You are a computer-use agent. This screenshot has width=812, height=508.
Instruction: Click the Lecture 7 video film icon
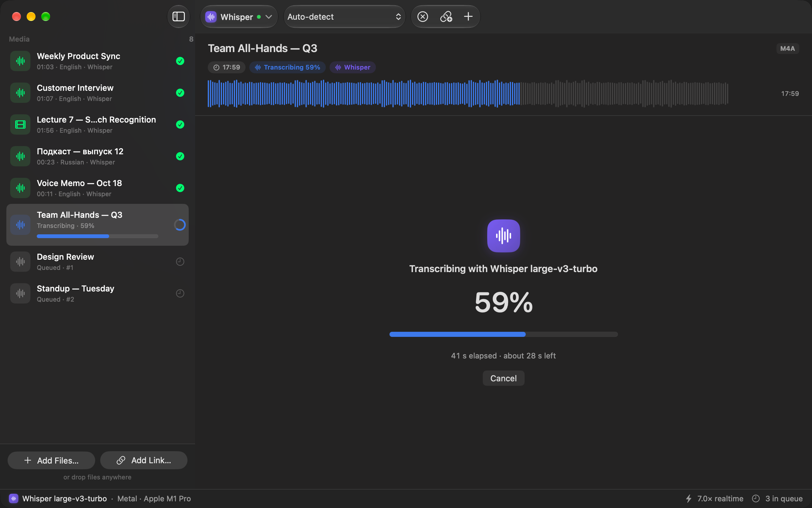point(21,125)
